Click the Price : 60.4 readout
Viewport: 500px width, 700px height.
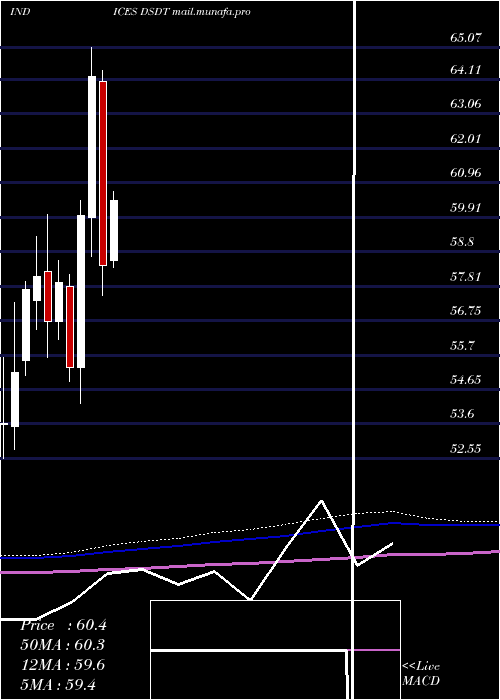click(x=63, y=625)
